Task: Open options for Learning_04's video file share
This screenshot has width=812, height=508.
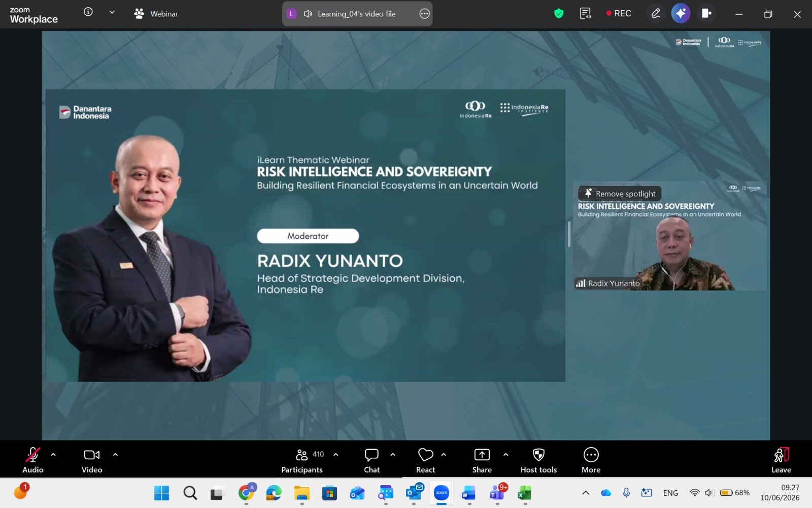Action: point(424,14)
